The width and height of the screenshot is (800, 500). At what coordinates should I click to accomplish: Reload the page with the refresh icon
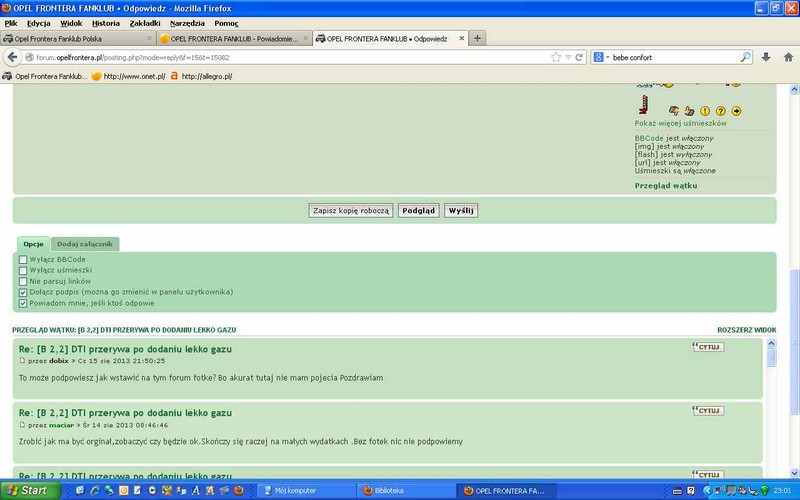[581, 57]
